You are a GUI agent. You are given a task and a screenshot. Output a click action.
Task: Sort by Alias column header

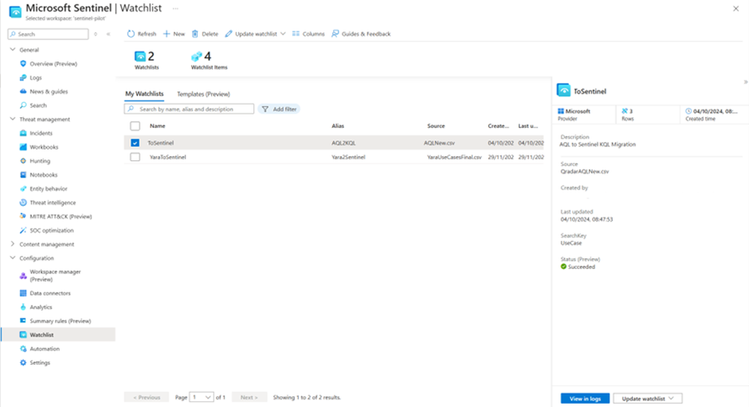[x=338, y=126]
